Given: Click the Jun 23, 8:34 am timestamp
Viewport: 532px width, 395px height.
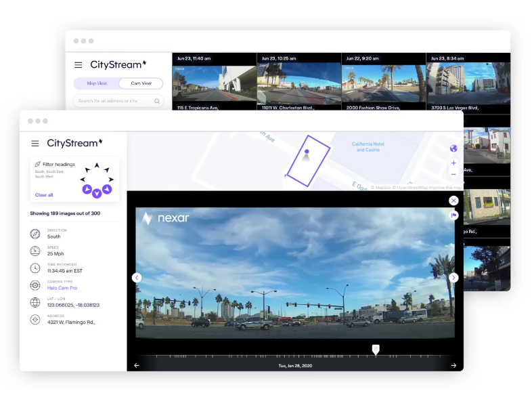Looking at the screenshot, I should (447, 58).
